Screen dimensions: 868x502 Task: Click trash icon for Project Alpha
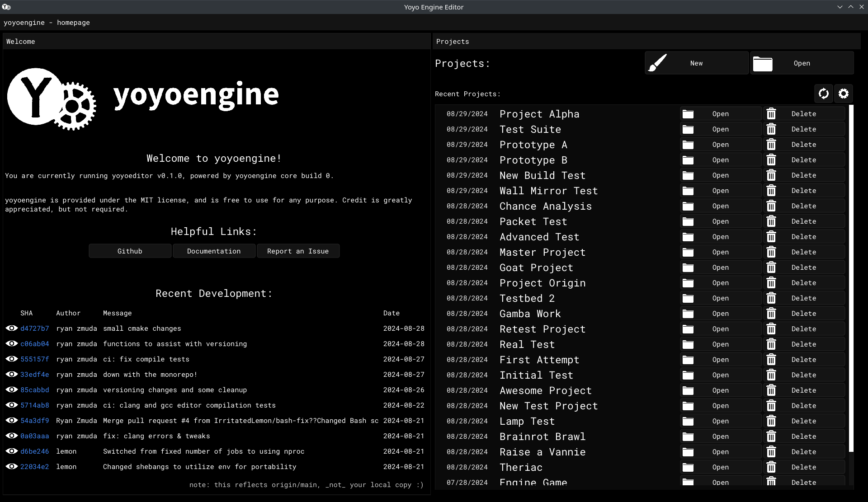click(x=771, y=114)
